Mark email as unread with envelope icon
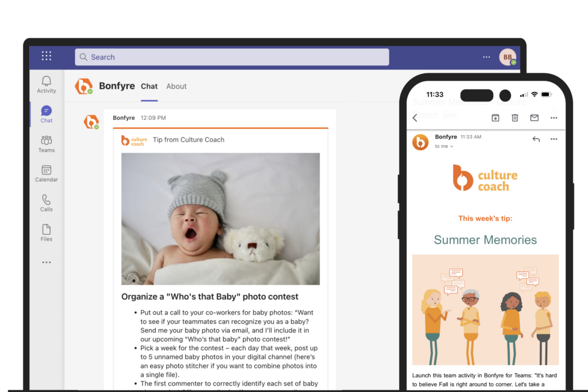Image resolution: width=588 pixels, height=392 pixels. (534, 118)
